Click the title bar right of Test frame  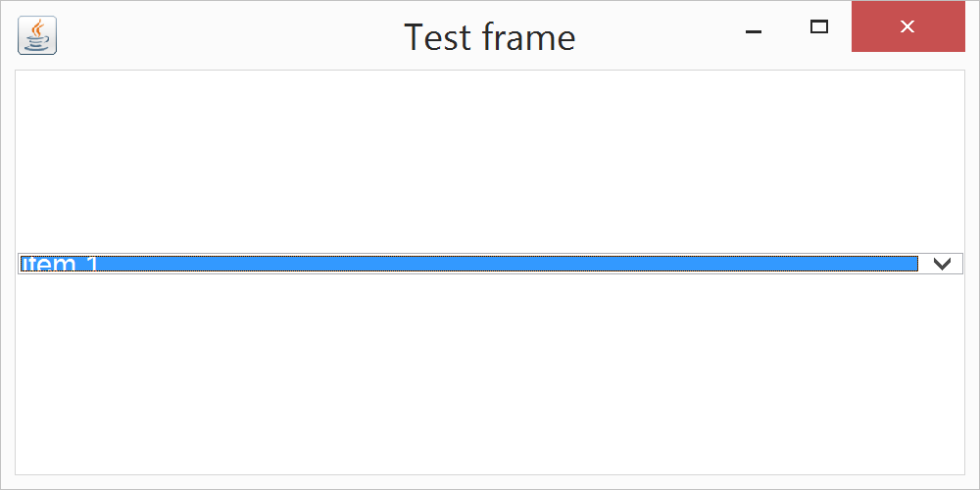[657, 35]
